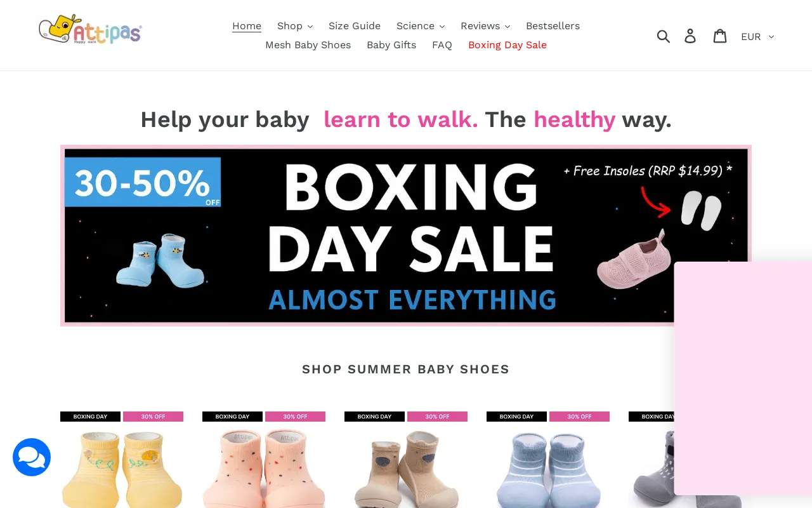This screenshot has height=508, width=812.
Task: Open the search magnifier icon
Action: (664, 36)
